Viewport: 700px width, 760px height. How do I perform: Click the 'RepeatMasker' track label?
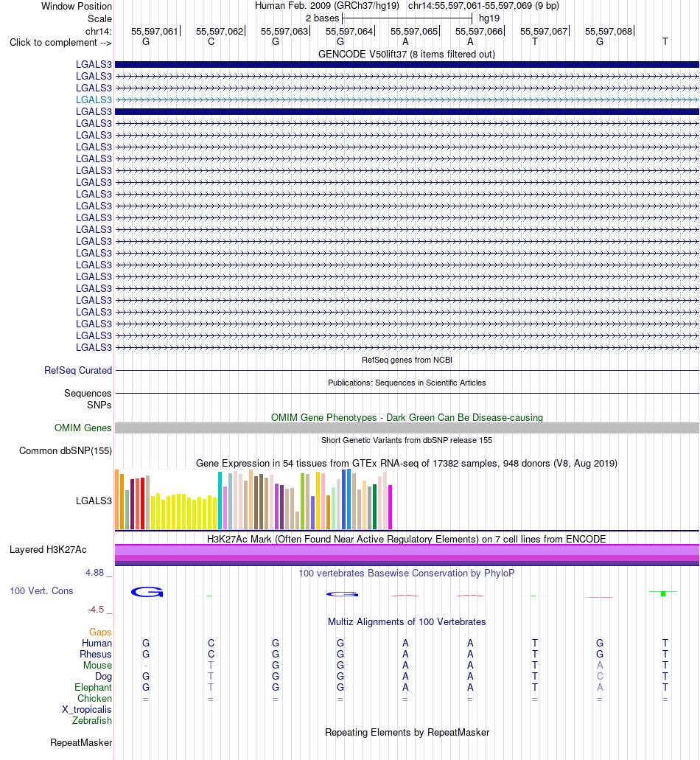click(x=81, y=743)
